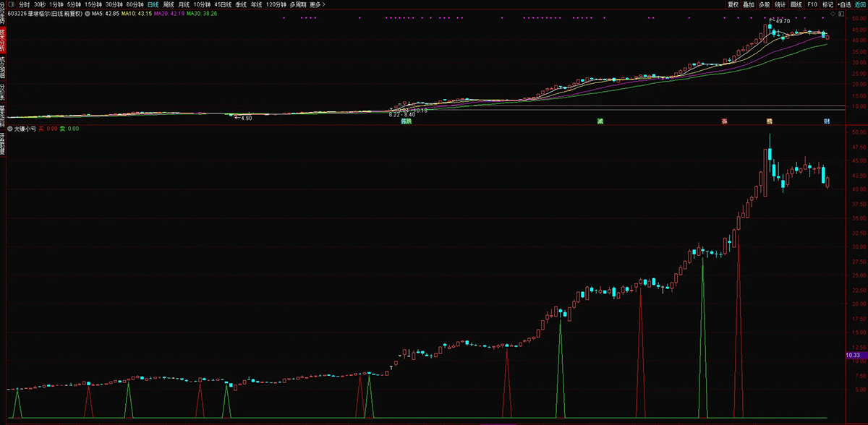The image size is (868, 425).
Task: Click the 减 marker icon under the chart
Action: [x=600, y=121]
